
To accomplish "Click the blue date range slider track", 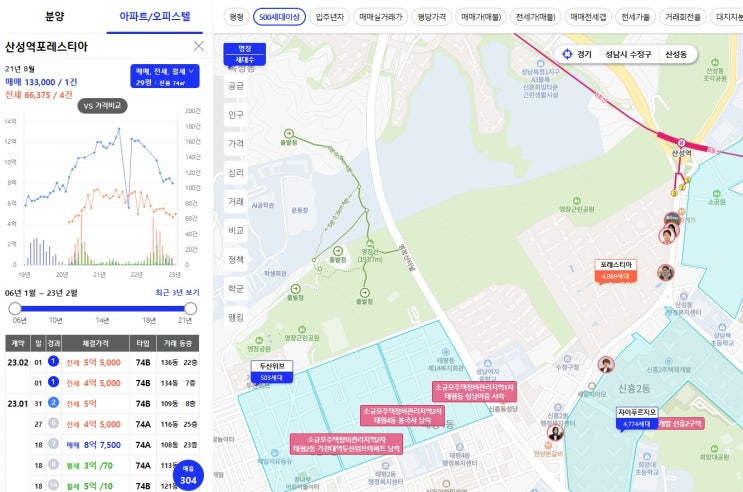I will pyautogui.click(x=103, y=309).
